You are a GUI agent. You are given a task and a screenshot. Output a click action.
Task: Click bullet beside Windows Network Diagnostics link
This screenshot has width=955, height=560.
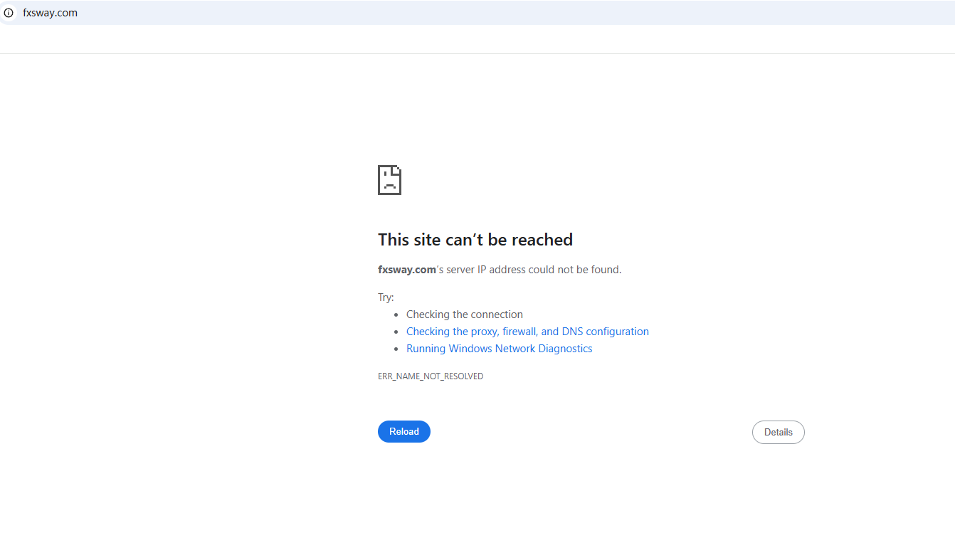tap(396, 349)
